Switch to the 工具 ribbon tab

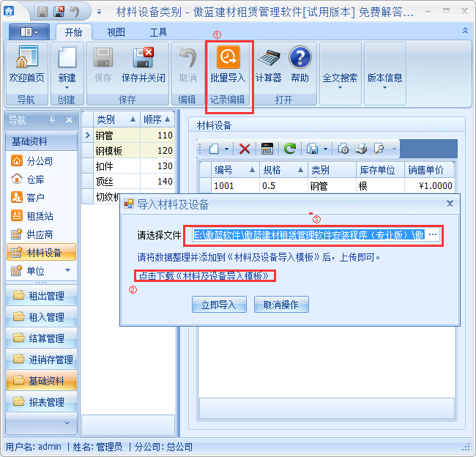[158, 32]
